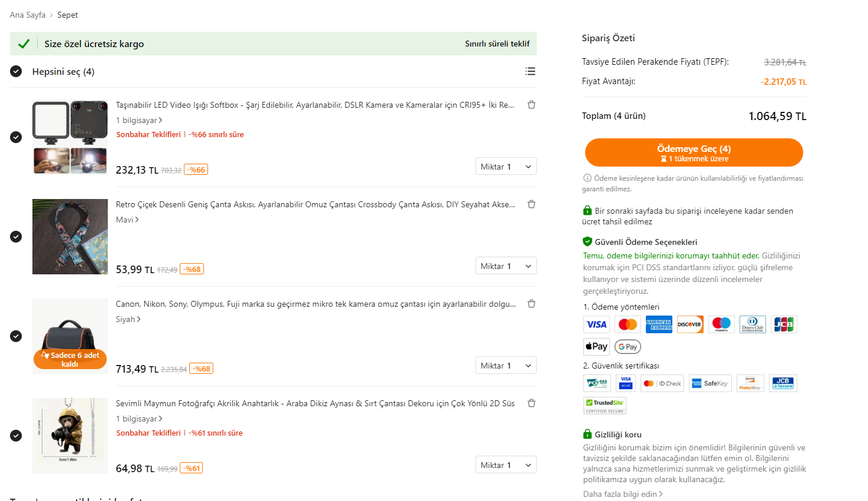
Task: Click the info icon near payment disclaimer
Action: point(587,178)
